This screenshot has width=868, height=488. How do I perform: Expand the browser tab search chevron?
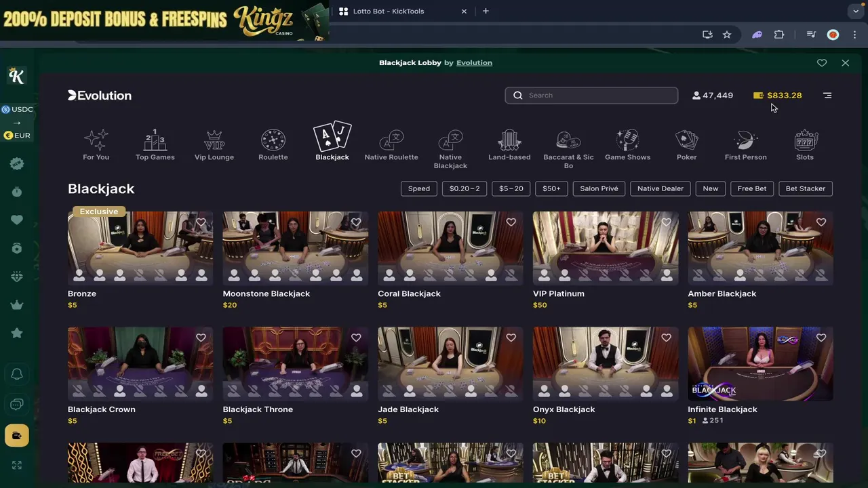(856, 11)
